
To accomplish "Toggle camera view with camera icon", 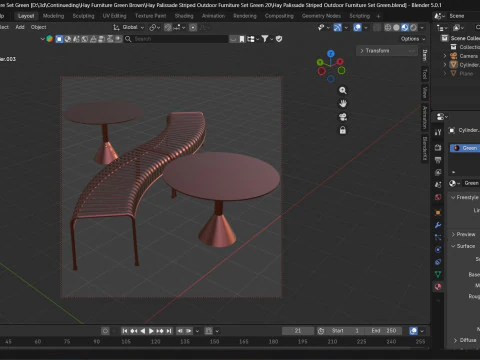I will coord(343,117).
